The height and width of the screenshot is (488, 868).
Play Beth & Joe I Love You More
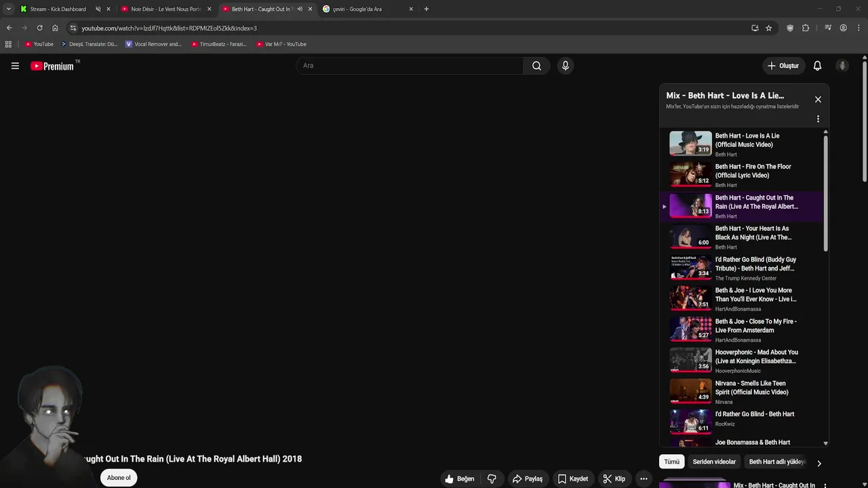(x=743, y=299)
